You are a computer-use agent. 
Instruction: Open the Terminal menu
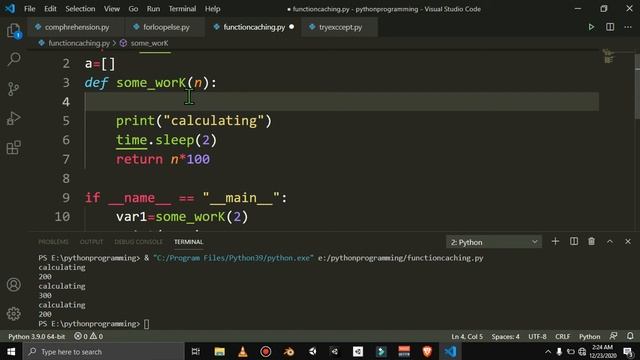[x=182, y=9]
